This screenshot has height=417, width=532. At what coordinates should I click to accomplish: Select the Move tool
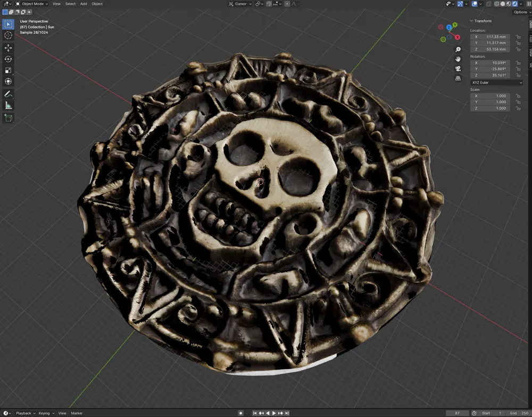coord(8,47)
